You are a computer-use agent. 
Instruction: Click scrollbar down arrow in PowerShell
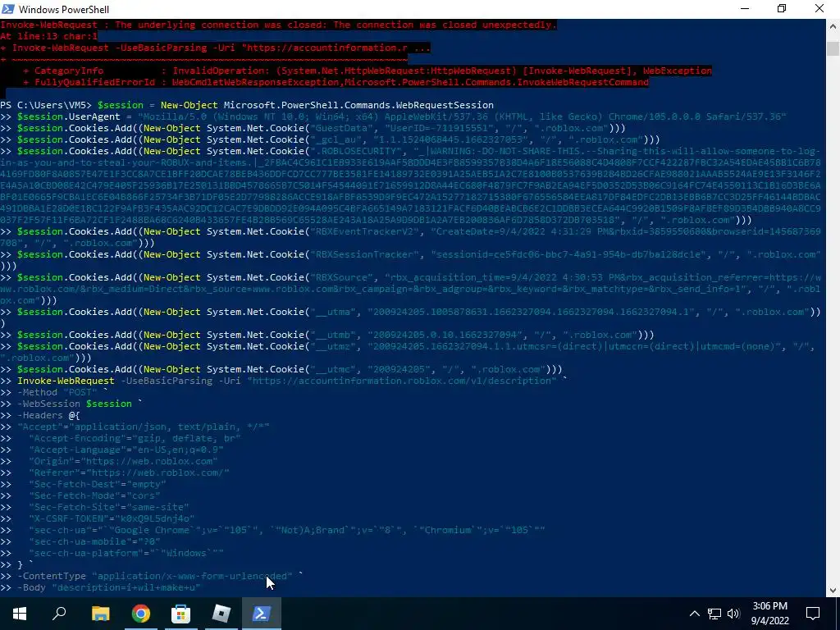coord(833,590)
